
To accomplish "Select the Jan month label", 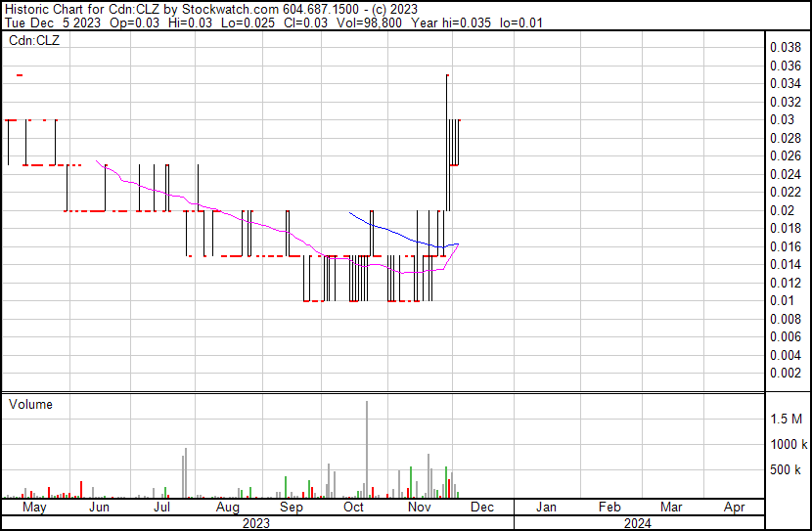I will (x=546, y=508).
